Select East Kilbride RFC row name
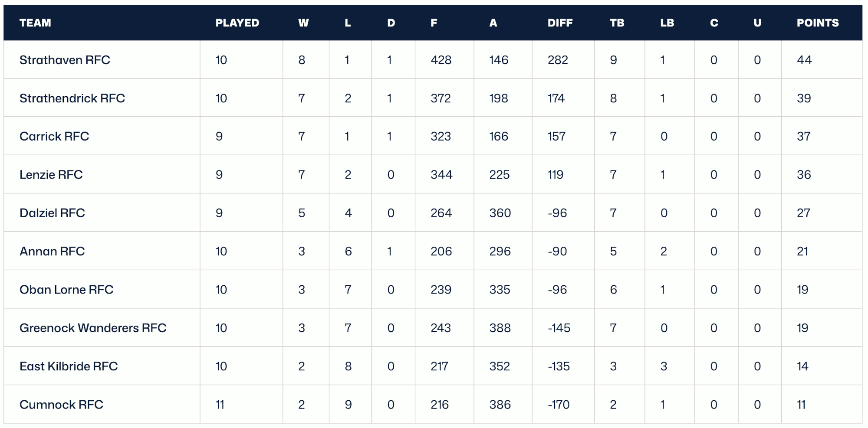Screen dimensions: 868x428 [69, 366]
